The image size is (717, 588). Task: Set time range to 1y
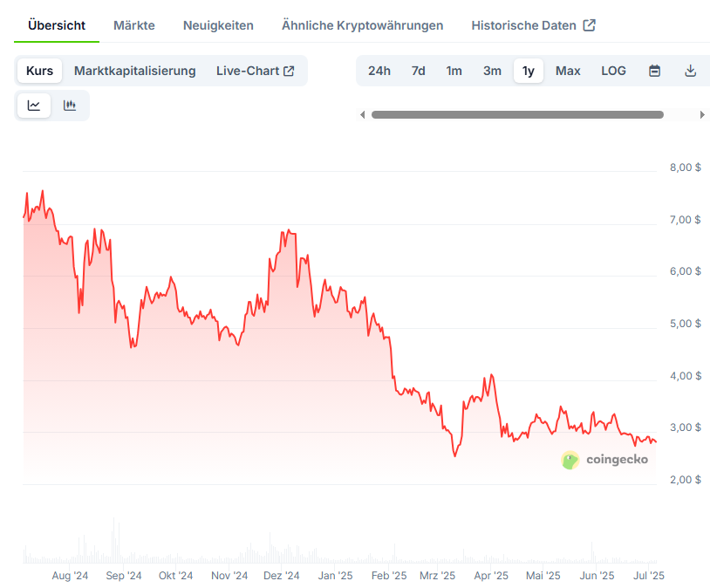(528, 71)
